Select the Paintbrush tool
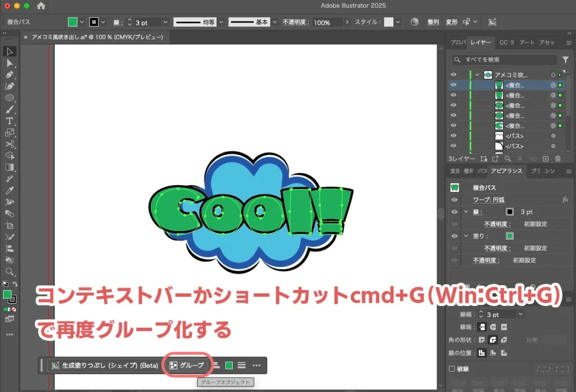This screenshot has width=576, height=392. 10,110
